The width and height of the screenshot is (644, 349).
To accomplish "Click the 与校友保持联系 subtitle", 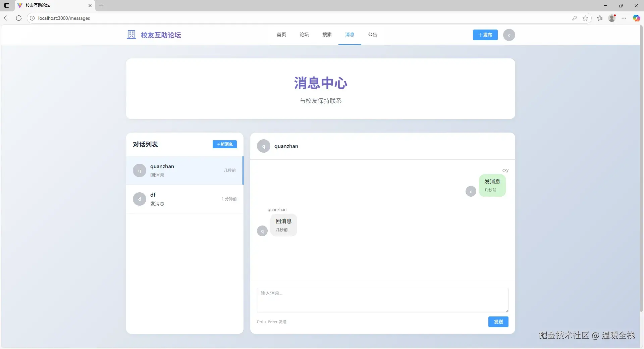I will (321, 101).
